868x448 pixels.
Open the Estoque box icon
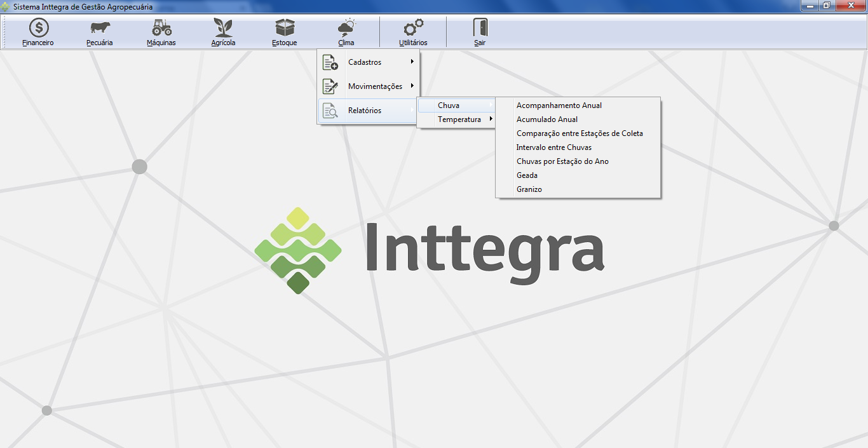[285, 28]
